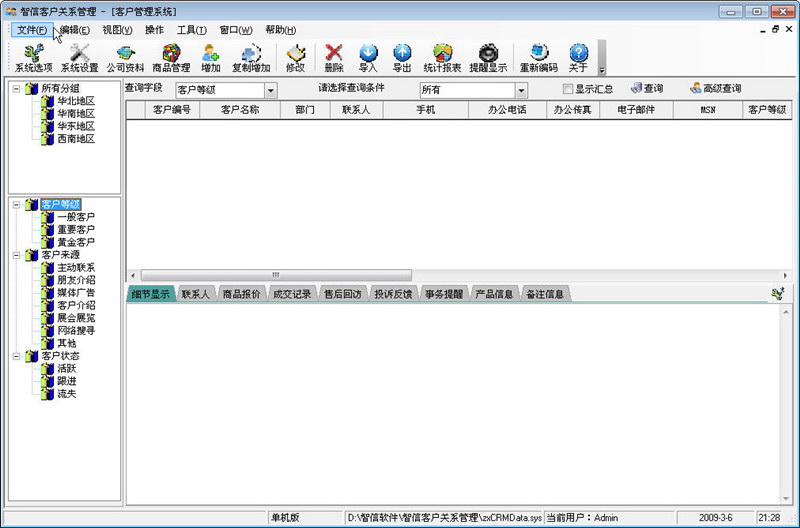Open 系统设置 tools icon

[x=80, y=58]
